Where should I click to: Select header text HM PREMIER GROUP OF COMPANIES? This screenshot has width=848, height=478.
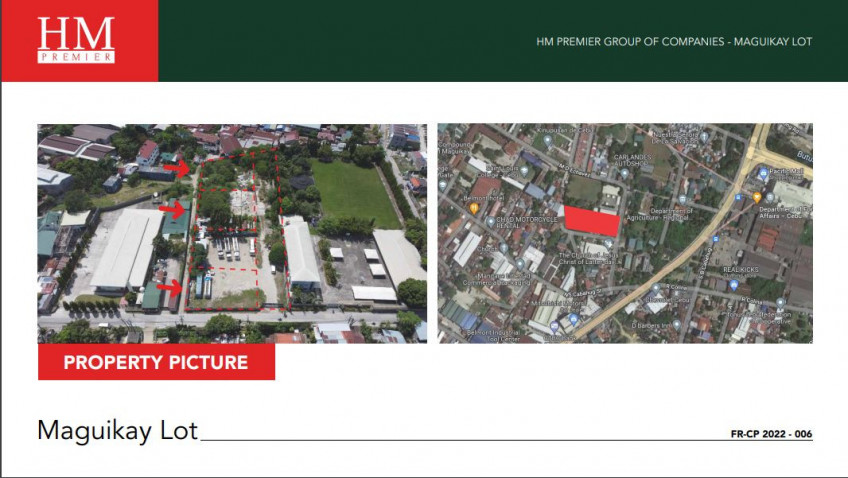(631, 42)
